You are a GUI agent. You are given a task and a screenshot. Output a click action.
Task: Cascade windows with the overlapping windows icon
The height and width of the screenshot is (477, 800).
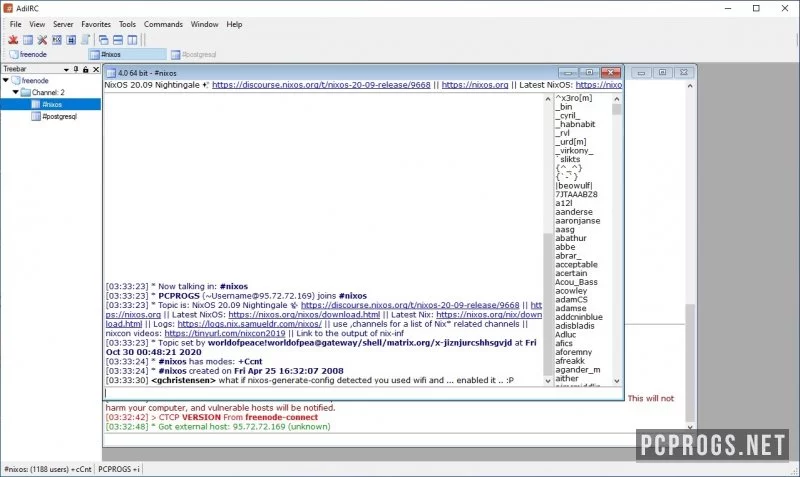[104, 40]
